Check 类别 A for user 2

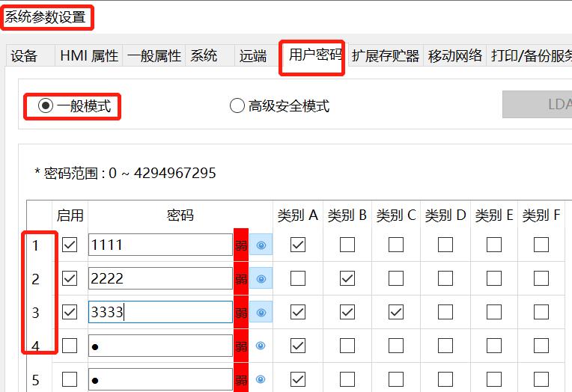click(x=298, y=278)
